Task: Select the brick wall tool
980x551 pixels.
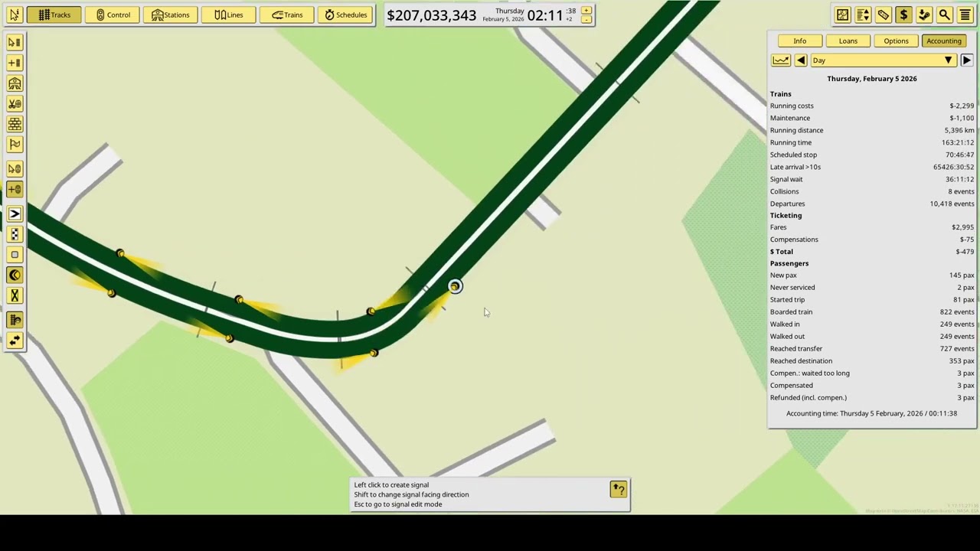Action: pyautogui.click(x=15, y=124)
